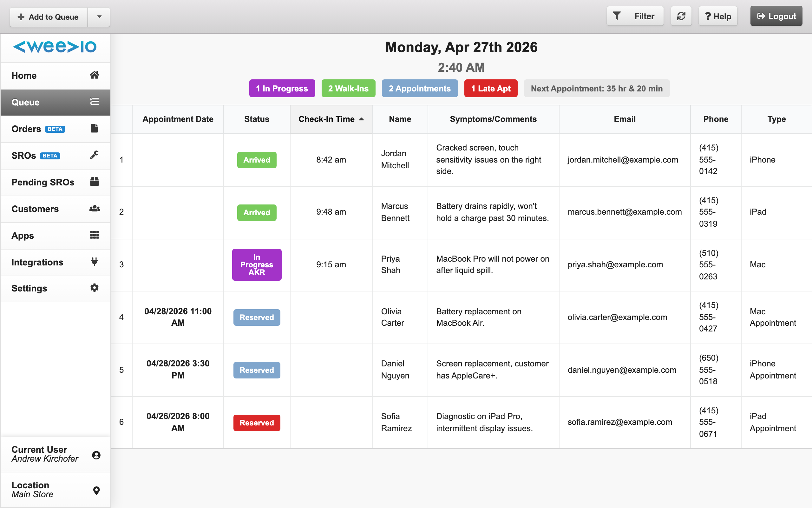Click the Pending SROs box icon

pyautogui.click(x=94, y=182)
